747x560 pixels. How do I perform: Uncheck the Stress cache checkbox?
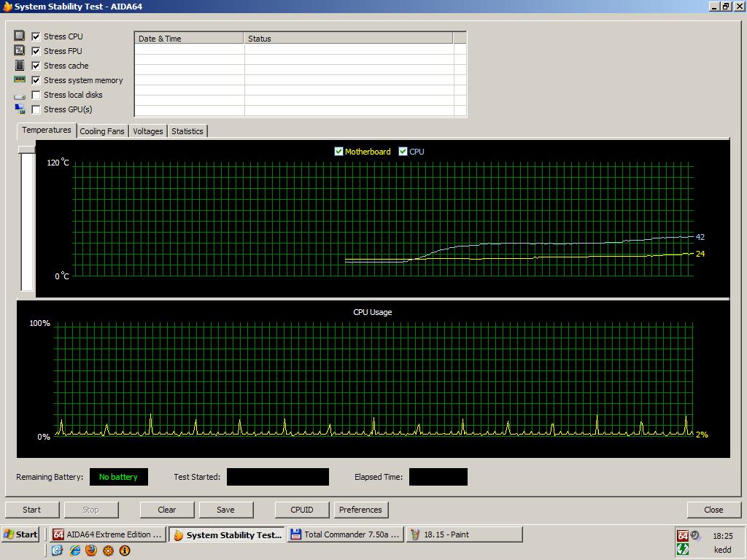click(x=36, y=66)
